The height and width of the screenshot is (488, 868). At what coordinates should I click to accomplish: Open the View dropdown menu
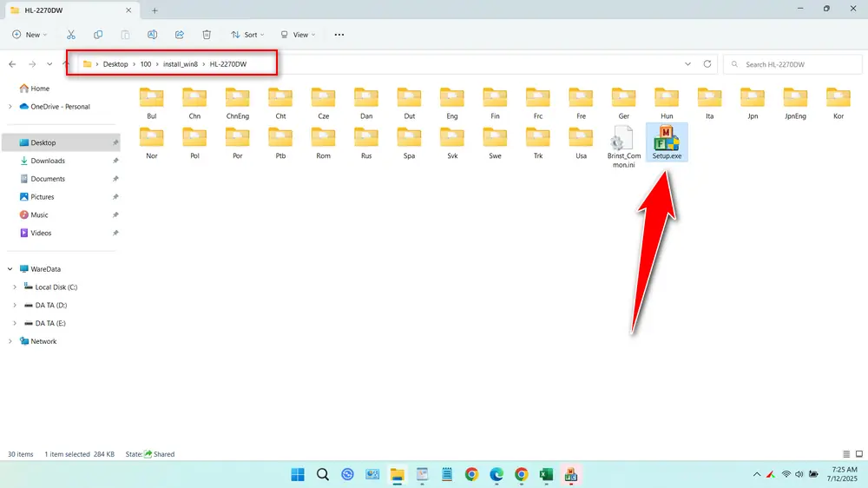298,35
